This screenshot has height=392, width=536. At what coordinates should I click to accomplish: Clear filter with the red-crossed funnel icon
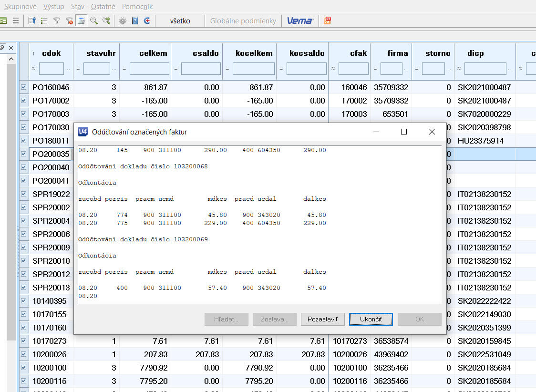69,21
